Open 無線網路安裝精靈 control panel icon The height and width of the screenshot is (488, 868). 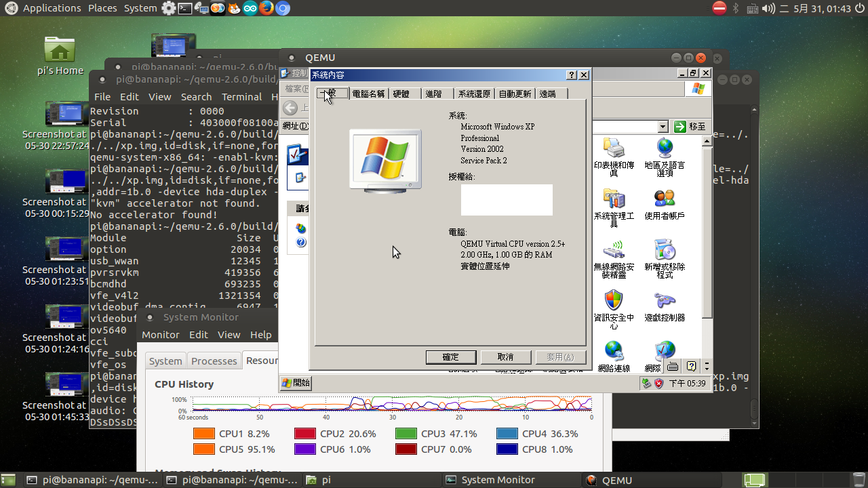pyautogui.click(x=614, y=259)
